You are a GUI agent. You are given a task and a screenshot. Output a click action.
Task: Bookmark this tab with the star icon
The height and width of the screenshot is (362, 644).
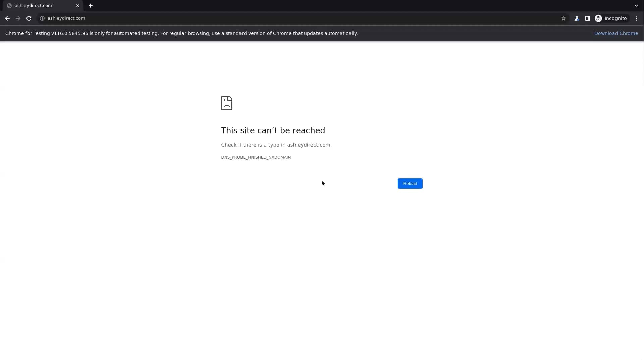tap(563, 18)
